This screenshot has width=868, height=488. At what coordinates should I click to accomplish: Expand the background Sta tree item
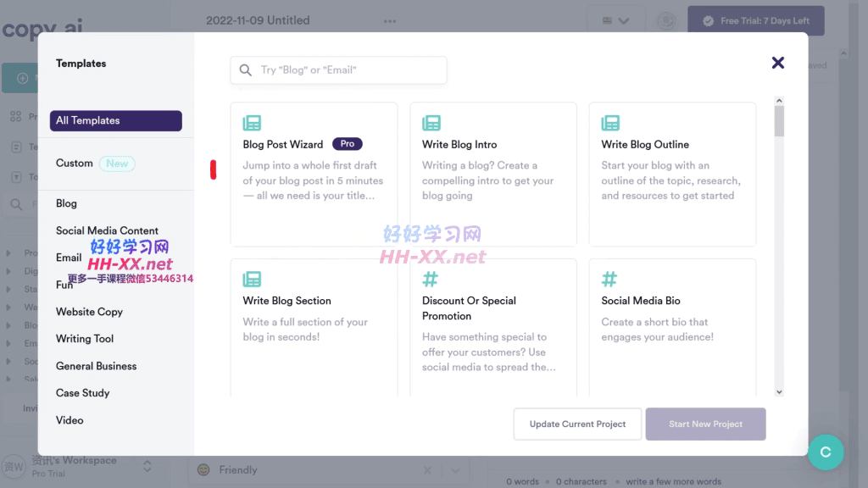point(8,290)
